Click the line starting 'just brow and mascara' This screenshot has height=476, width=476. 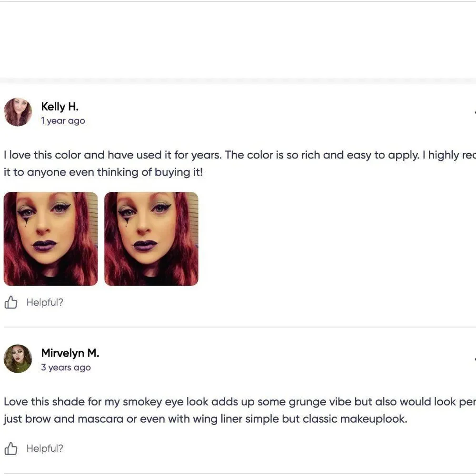pyautogui.click(x=206, y=419)
